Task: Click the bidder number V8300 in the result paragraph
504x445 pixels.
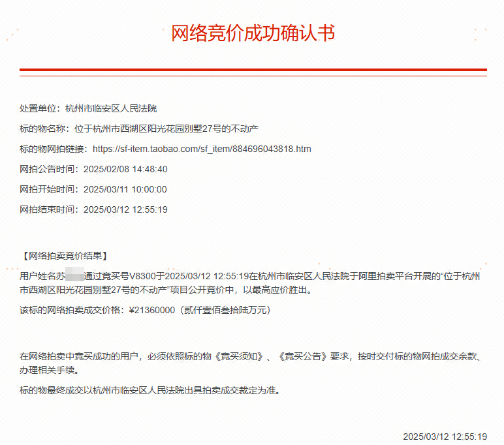Action: [142, 276]
